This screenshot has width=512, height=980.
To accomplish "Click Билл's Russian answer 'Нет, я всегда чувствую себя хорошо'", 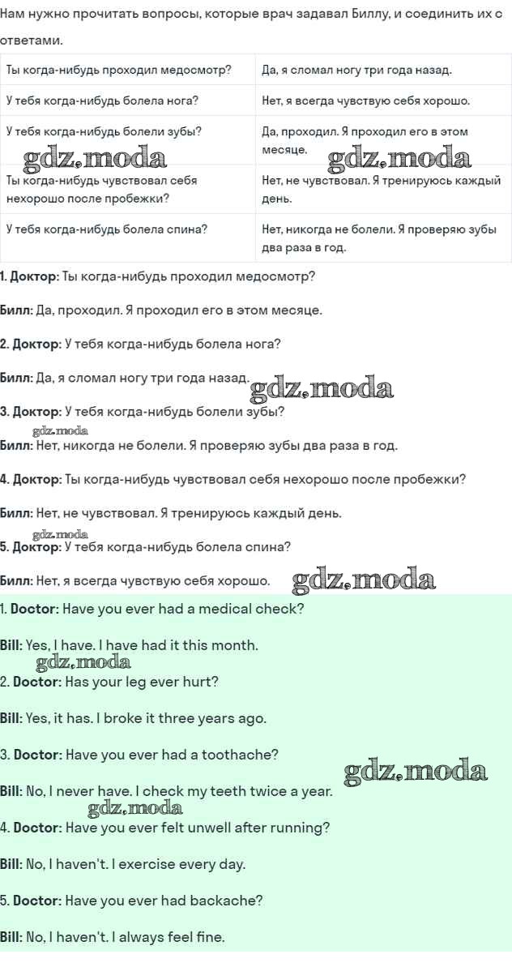I will click(135, 580).
